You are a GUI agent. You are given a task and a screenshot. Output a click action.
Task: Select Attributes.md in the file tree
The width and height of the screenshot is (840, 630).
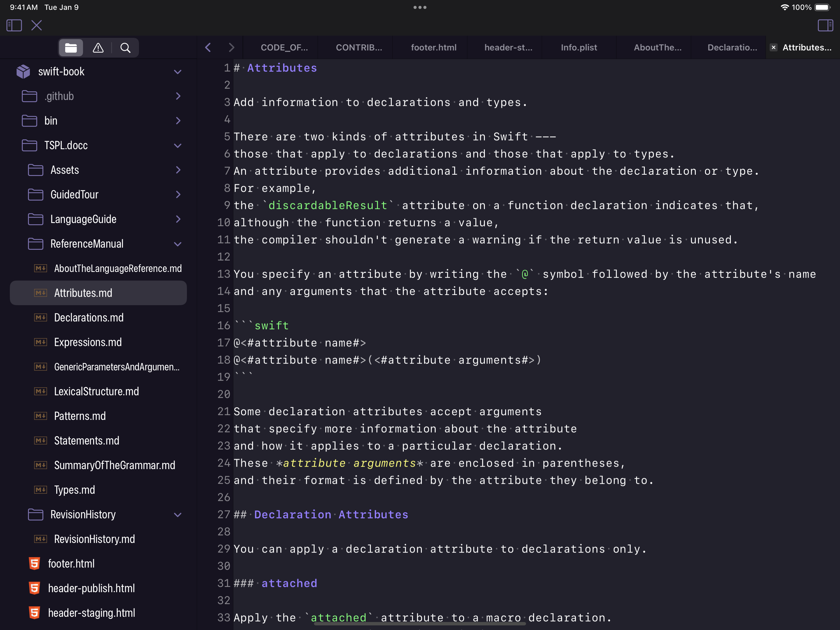coord(98,293)
